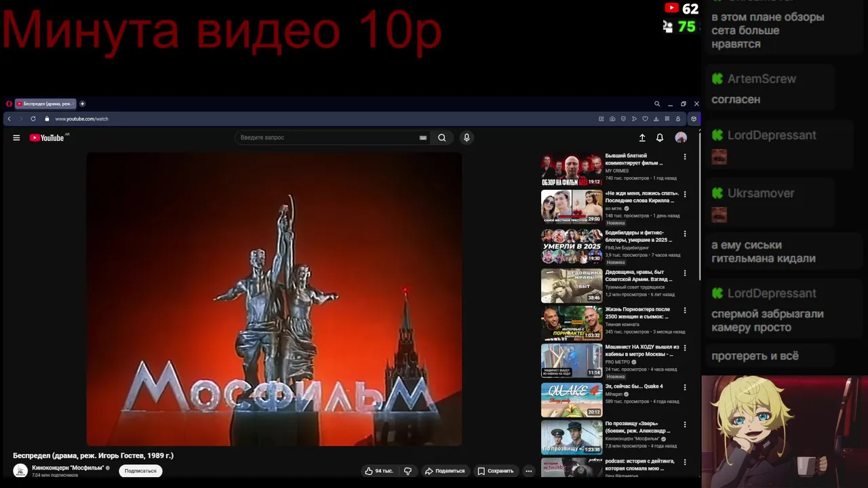Open the ad blocker shield icon

[x=623, y=119]
